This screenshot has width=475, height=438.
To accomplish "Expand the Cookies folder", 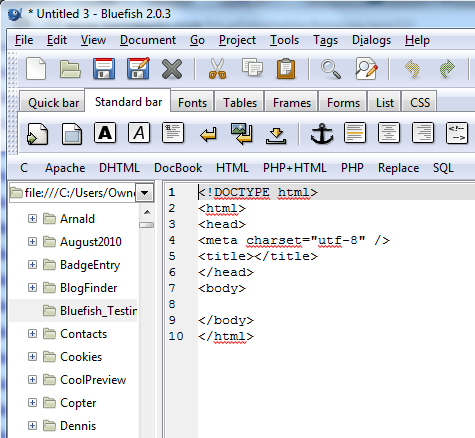I will tap(32, 357).
